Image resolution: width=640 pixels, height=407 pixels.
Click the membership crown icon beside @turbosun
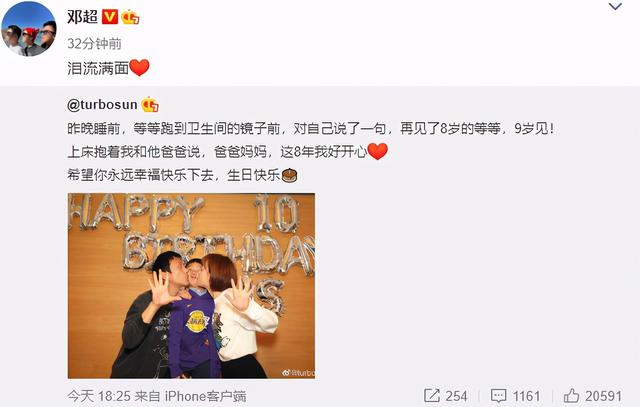tap(150, 105)
